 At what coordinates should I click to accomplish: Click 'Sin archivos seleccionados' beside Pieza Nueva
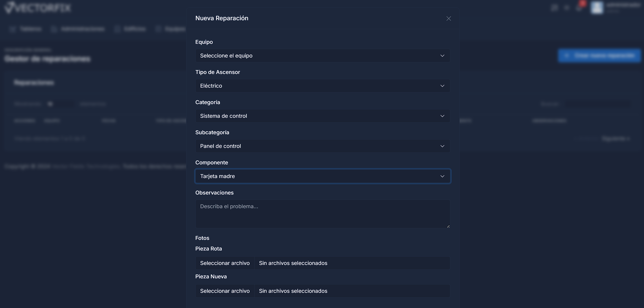point(293,291)
